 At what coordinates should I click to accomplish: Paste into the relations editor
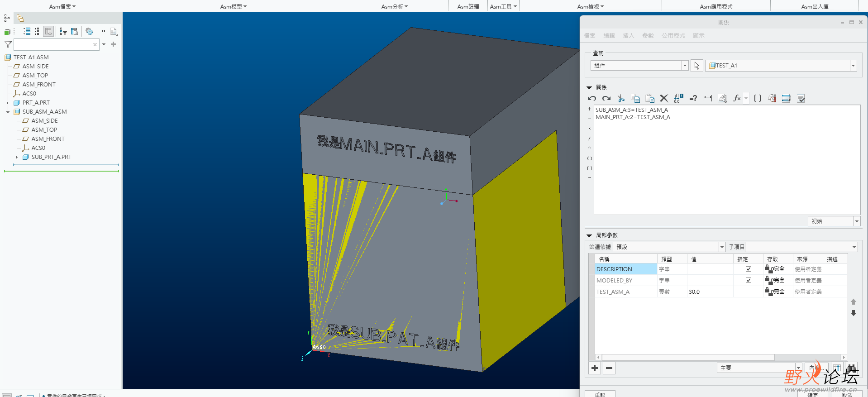[650, 98]
